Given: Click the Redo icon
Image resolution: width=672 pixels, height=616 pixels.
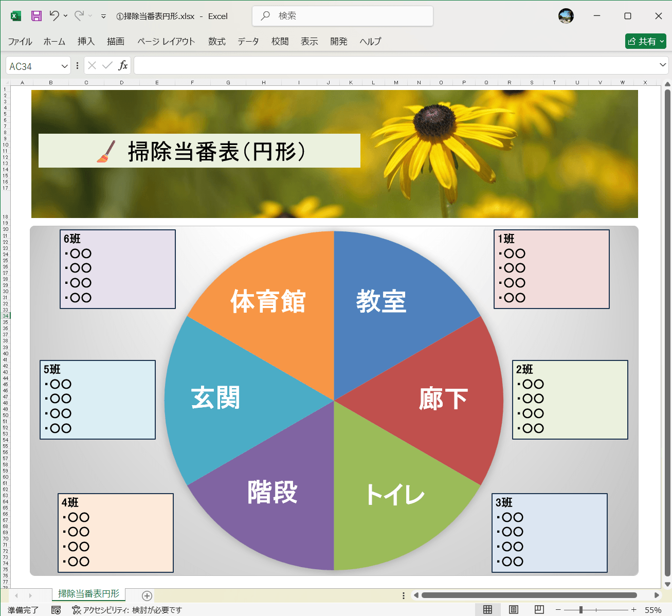Looking at the screenshot, I should [80, 16].
